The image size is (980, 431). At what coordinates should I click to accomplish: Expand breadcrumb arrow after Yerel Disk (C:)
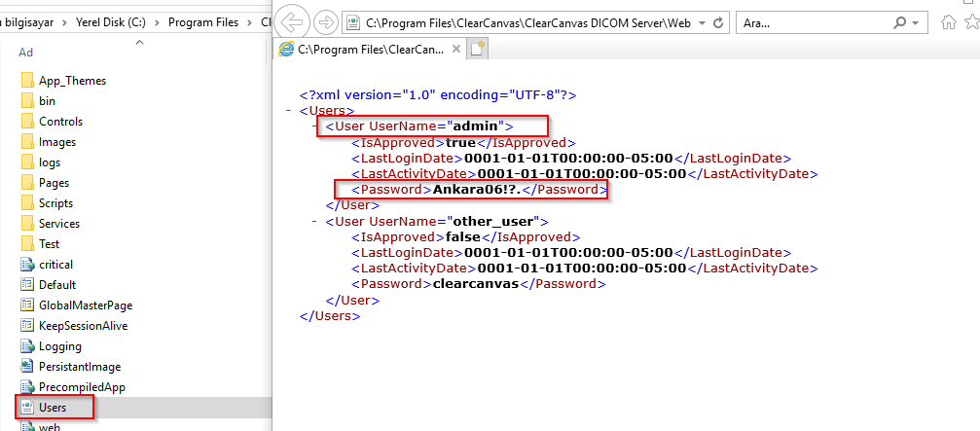point(157,22)
